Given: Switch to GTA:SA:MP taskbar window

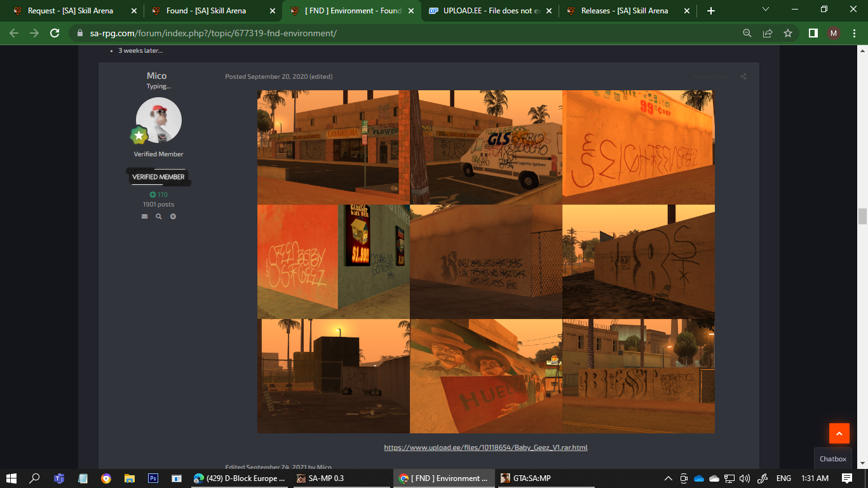Looking at the screenshot, I should (x=545, y=478).
